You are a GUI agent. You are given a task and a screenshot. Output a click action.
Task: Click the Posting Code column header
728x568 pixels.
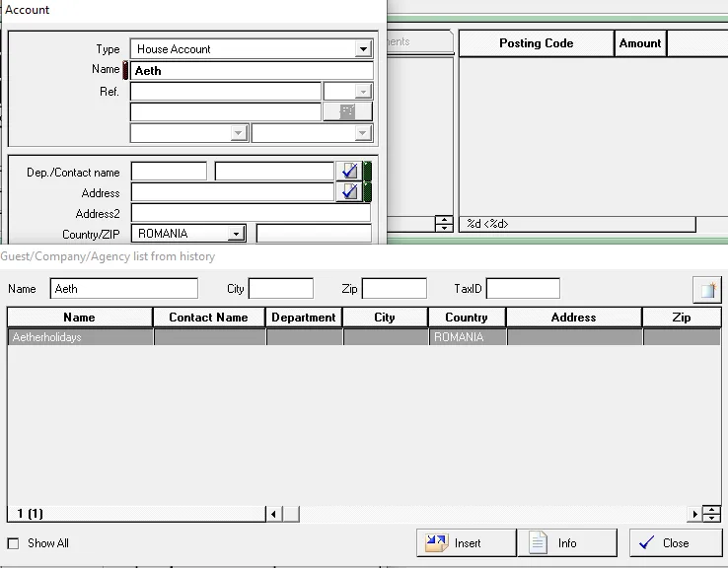tap(537, 43)
